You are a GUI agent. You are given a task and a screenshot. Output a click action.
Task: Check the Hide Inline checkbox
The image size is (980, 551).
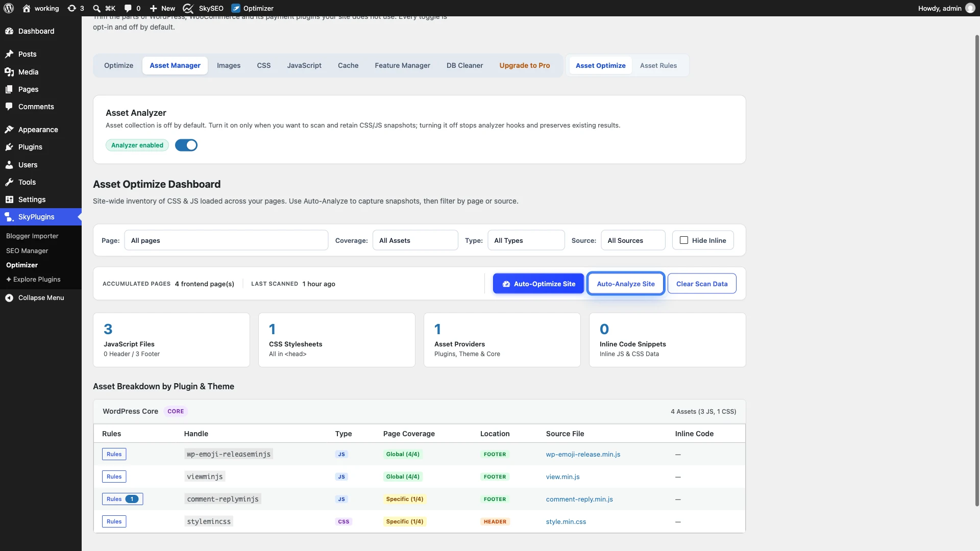pyautogui.click(x=684, y=240)
